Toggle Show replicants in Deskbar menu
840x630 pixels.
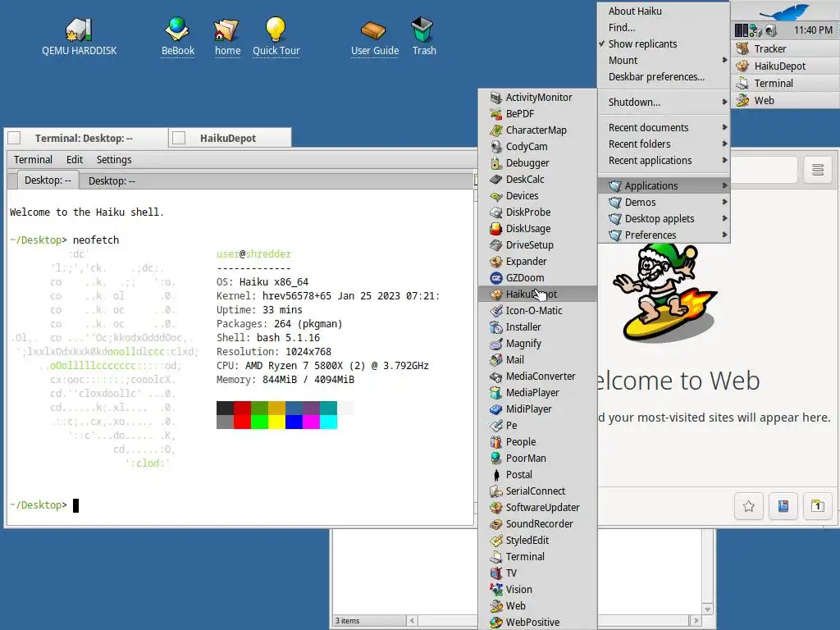point(664,44)
